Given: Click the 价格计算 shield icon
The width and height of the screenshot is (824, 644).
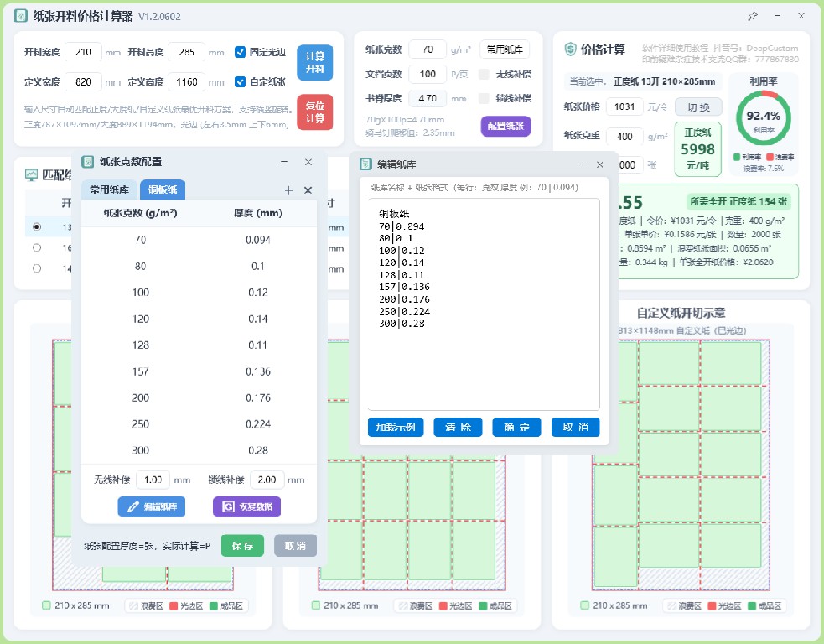Looking at the screenshot, I should pos(570,49).
